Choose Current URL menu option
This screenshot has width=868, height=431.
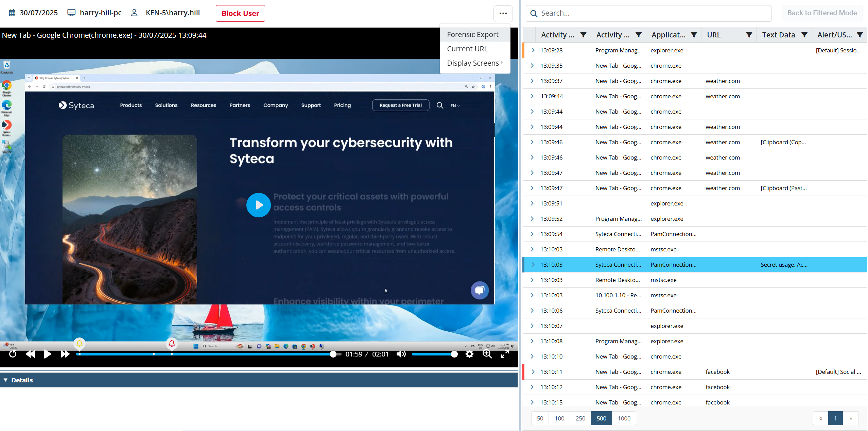tap(467, 49)
